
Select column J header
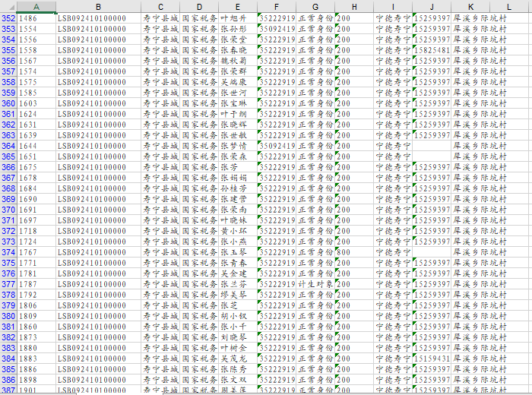[432, 7]
